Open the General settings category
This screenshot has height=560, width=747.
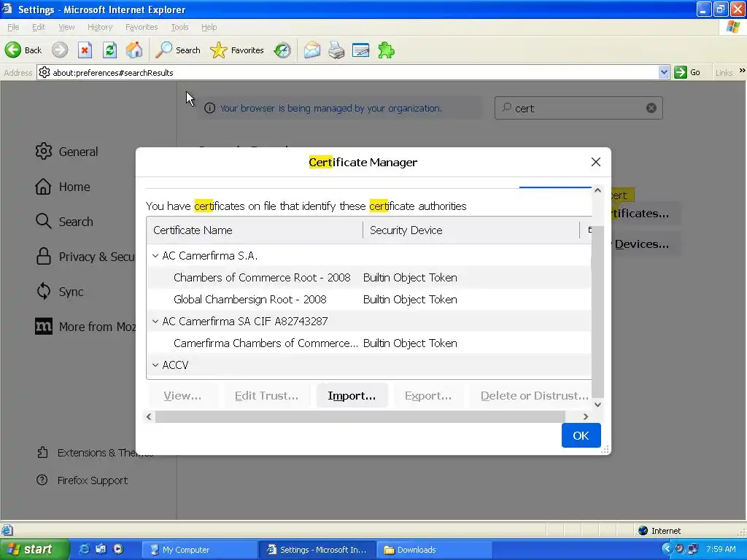click(x=66, y=152)
